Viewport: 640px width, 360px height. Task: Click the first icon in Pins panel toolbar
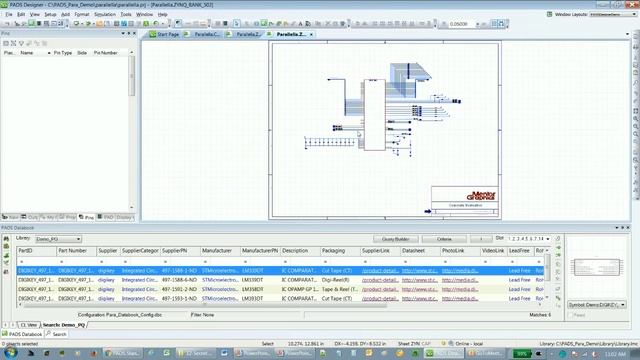point(6,43)
